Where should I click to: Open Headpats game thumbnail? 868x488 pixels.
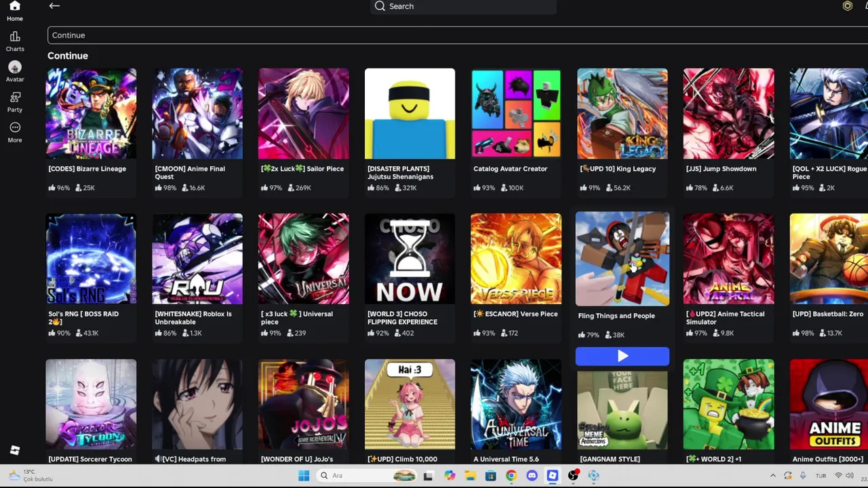(197, 404)
